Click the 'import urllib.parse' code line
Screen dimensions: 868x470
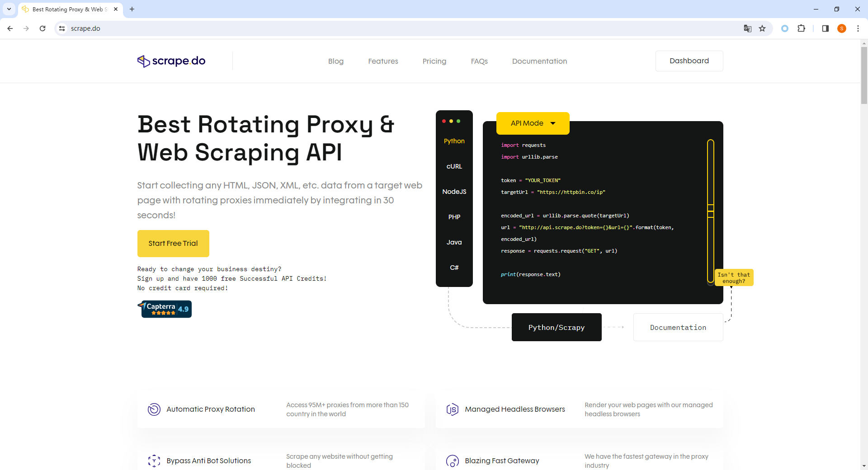click(529, 157)
